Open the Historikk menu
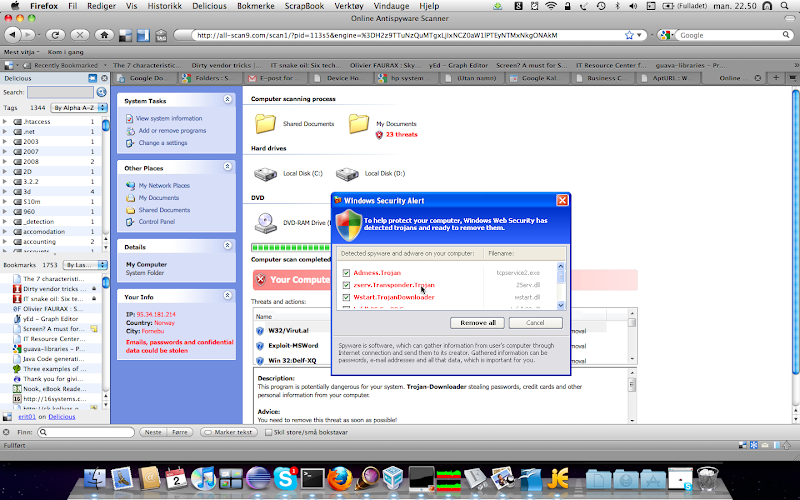800x500 pixels. coord(165,6)
